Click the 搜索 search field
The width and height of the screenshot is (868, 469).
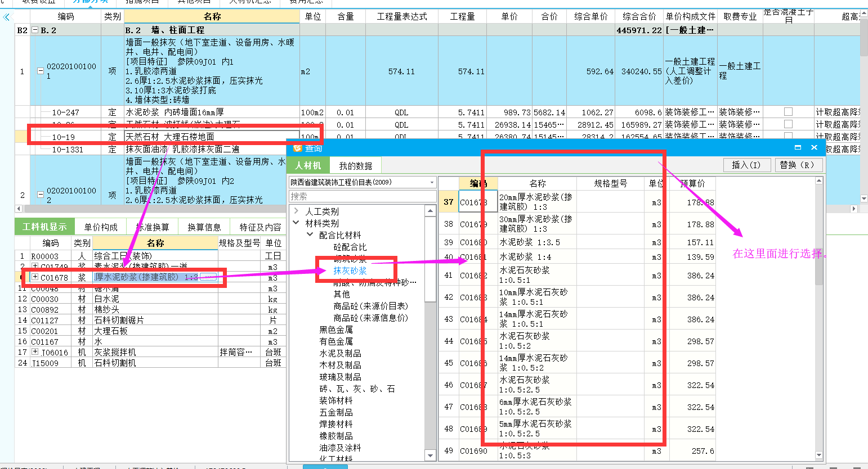pyautogui.click(x=363, y=196)
